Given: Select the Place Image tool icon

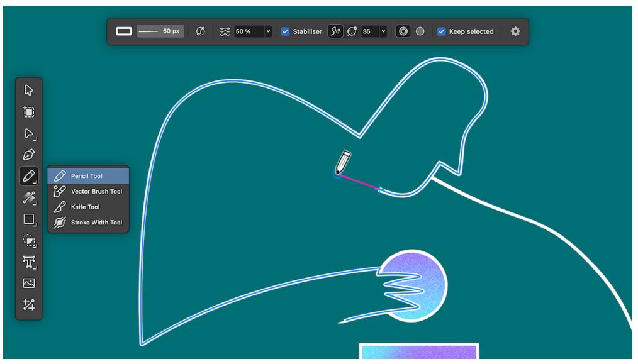Looking at the screenshot, I should [28, 283].
